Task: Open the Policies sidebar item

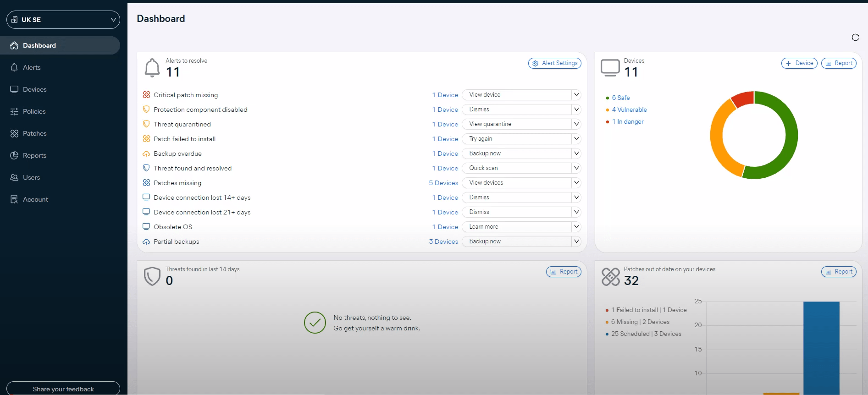Action: pyautogui.click(x=60, y=111)
